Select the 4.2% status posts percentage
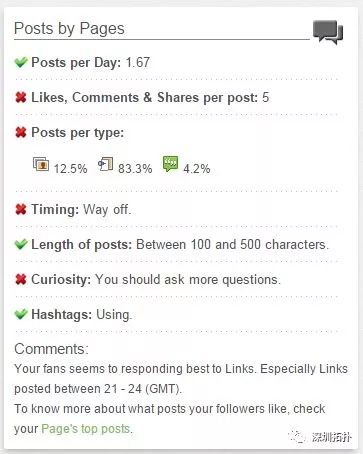363x454 pixels. tap(197, 169)
